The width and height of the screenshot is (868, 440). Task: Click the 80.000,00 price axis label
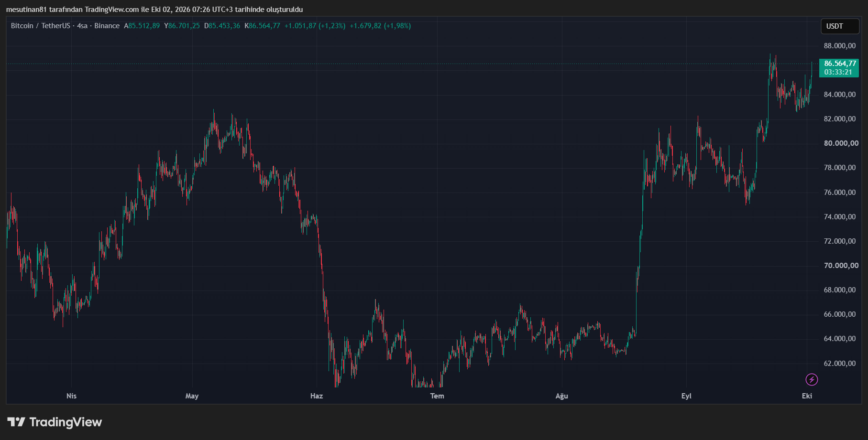[841, 143]
